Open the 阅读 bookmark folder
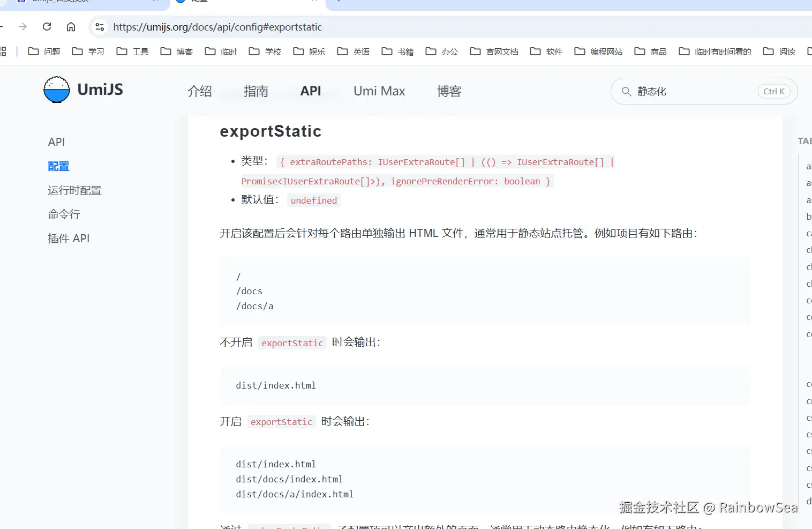The height and width of the screenshot is (529, 812). coord(779,51)
